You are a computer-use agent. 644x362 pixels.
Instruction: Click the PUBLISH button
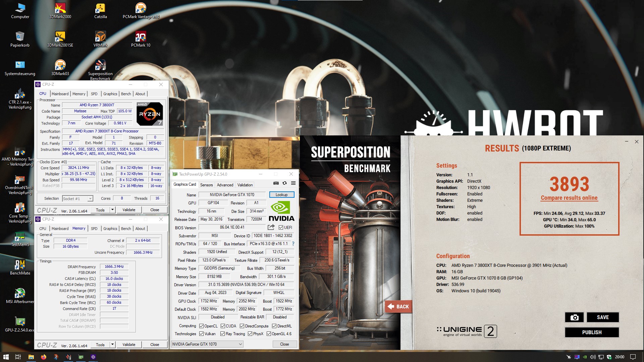tap(592, 332)
